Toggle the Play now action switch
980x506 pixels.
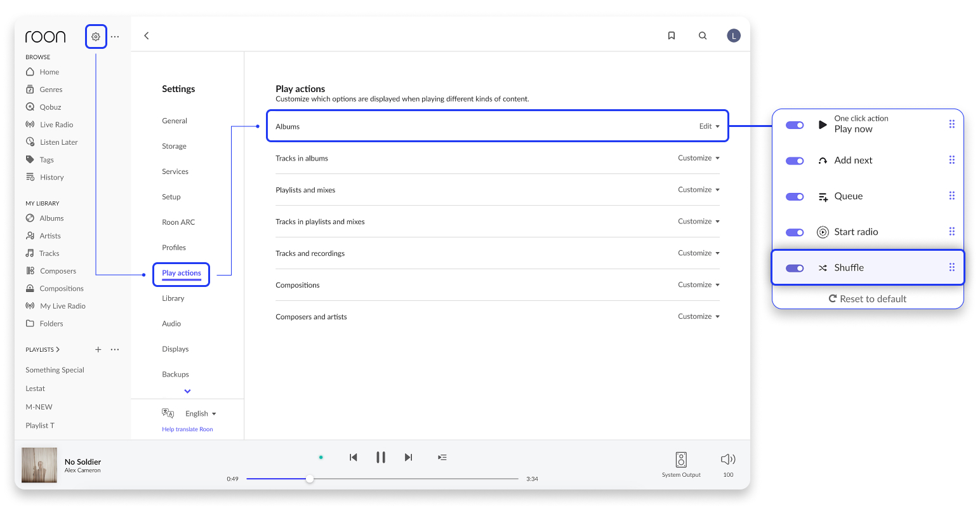795,125
